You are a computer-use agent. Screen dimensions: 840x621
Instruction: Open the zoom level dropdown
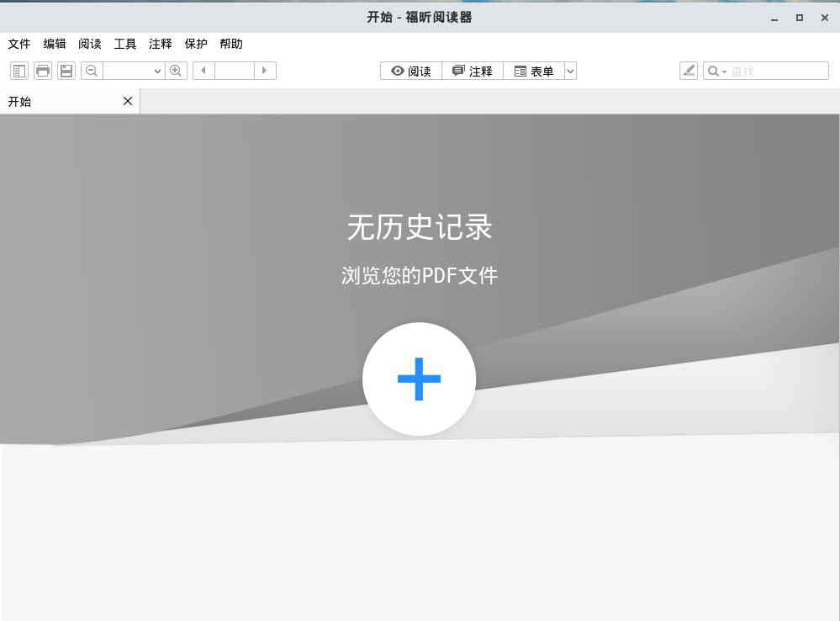[157, 72]
